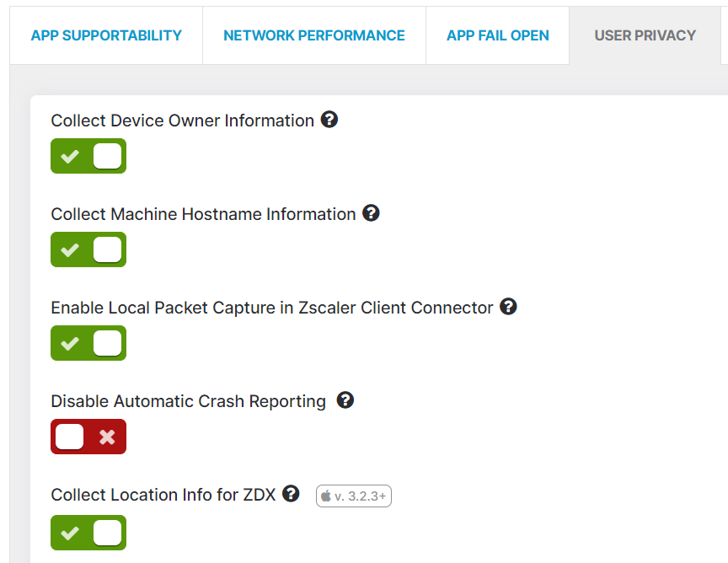Turn off the Collect Device Owner Information switch
The width and height of the screenshot is (728, 563).
point(88,156)
